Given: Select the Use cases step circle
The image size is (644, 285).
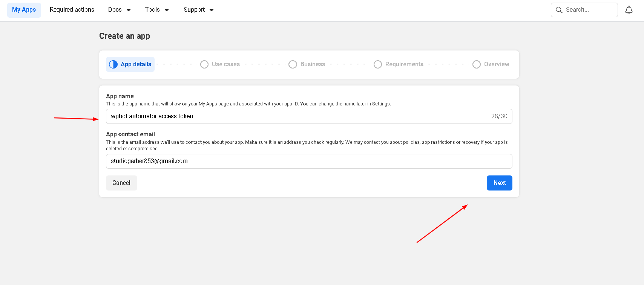Looking at the screenshot, I should click(x=204, y=64).
